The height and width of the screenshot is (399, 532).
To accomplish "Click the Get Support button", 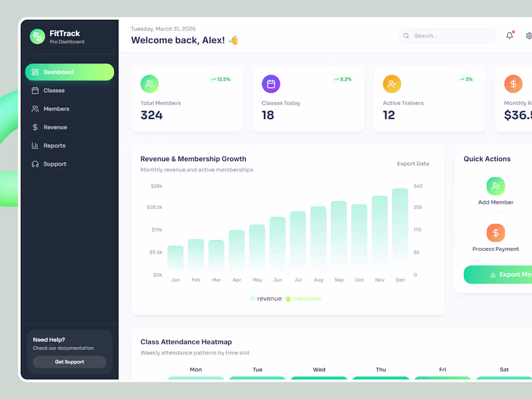I will 69,362.
